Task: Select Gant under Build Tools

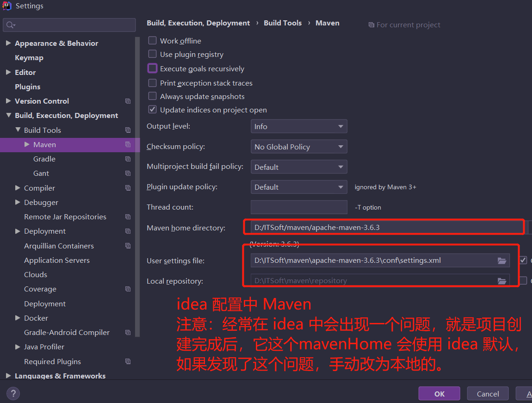Action: (x=41, y=174)
